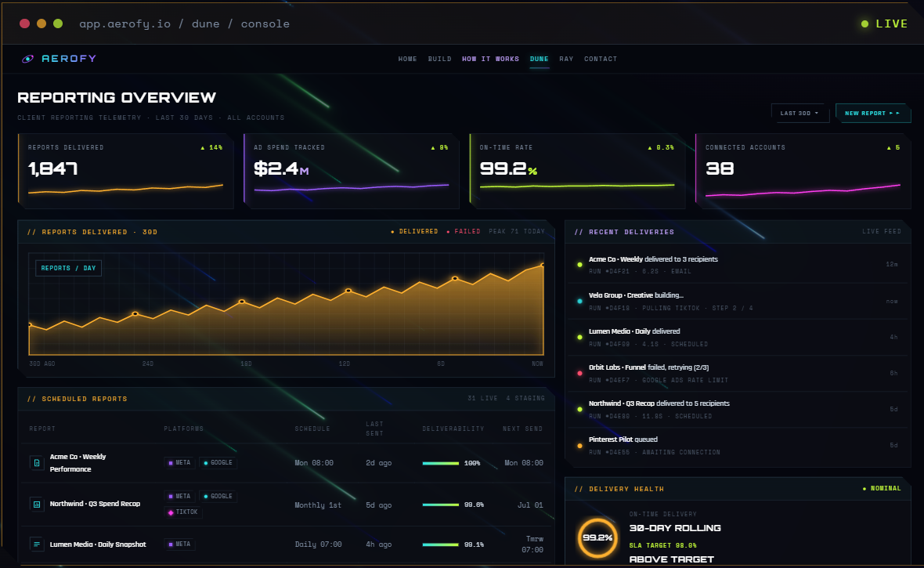Click the green status dot for Acme Co delivery
The image size is (924, 568).
point(580,265)
